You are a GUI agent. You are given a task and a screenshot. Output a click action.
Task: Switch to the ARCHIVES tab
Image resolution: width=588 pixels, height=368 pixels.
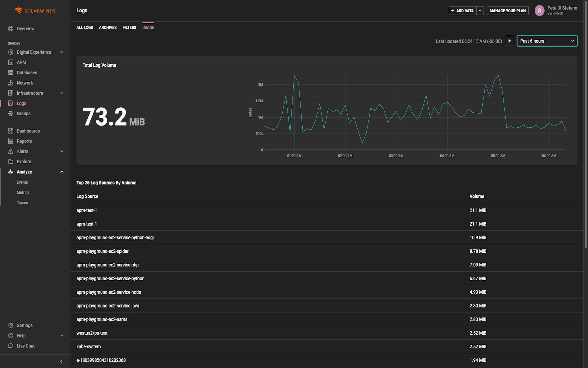click(x=108, y=27)
